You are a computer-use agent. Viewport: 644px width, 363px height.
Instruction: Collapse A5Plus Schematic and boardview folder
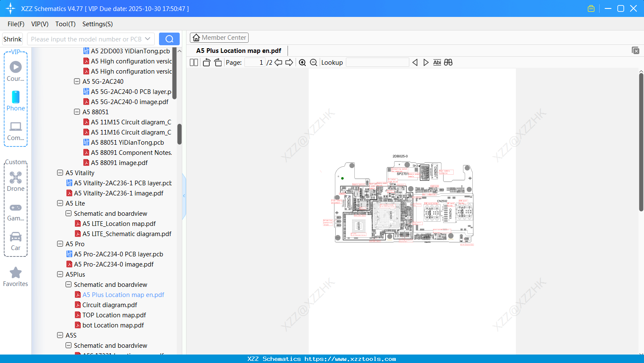point(69,284)
